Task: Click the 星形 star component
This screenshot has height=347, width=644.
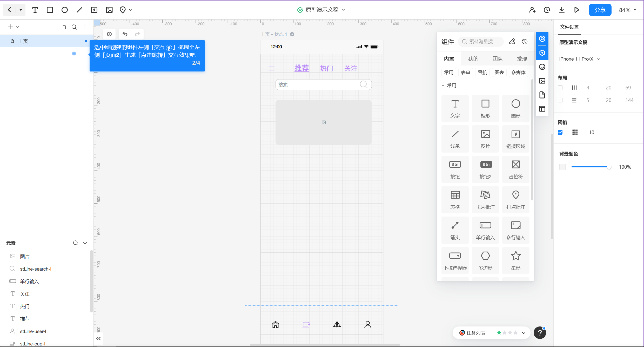Action: 515,260
